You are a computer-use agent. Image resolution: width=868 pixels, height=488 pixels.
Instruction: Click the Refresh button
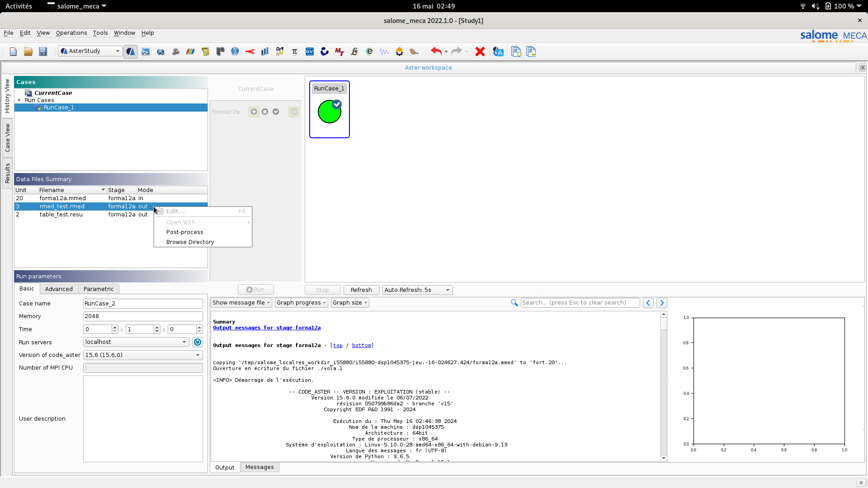pyautogui.click(x=361, y=290)
